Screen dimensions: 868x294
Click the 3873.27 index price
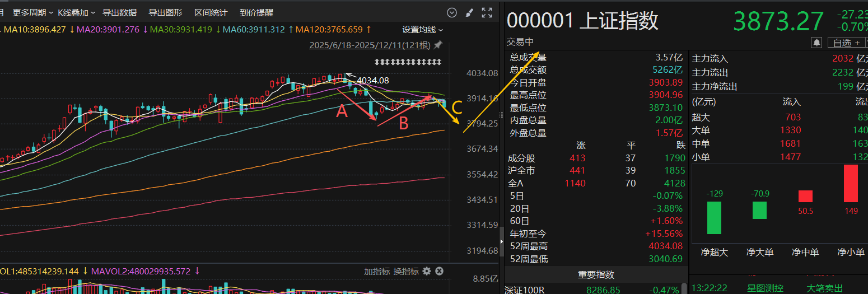(x=779, y=22)
